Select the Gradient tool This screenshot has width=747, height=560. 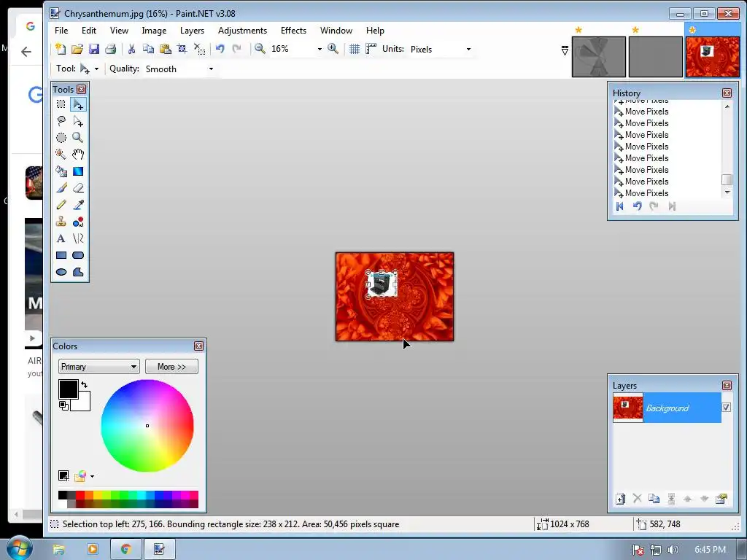(x=78, y=171)
